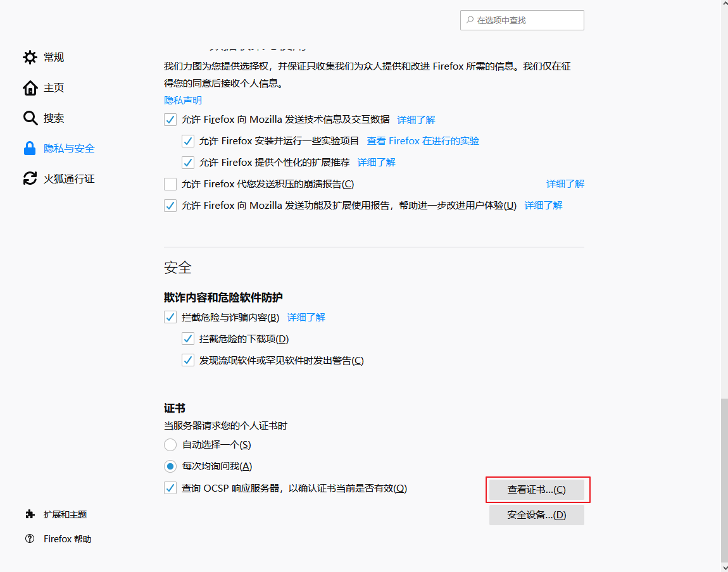Image resolution: width=728 pixels, height=572 pixels.
Task: Click the magnifier icon for 搜索
Action: tap(30, 118)
